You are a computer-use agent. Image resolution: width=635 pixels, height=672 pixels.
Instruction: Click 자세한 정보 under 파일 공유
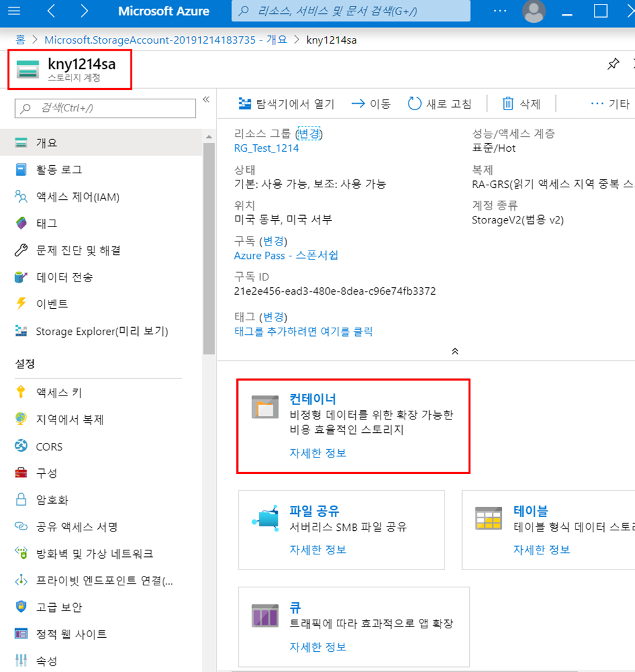coord(318,550)
